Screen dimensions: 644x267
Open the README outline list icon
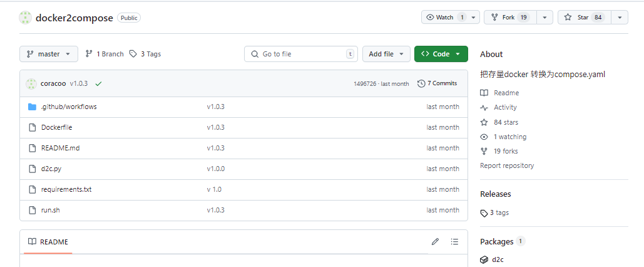point(454,241)
